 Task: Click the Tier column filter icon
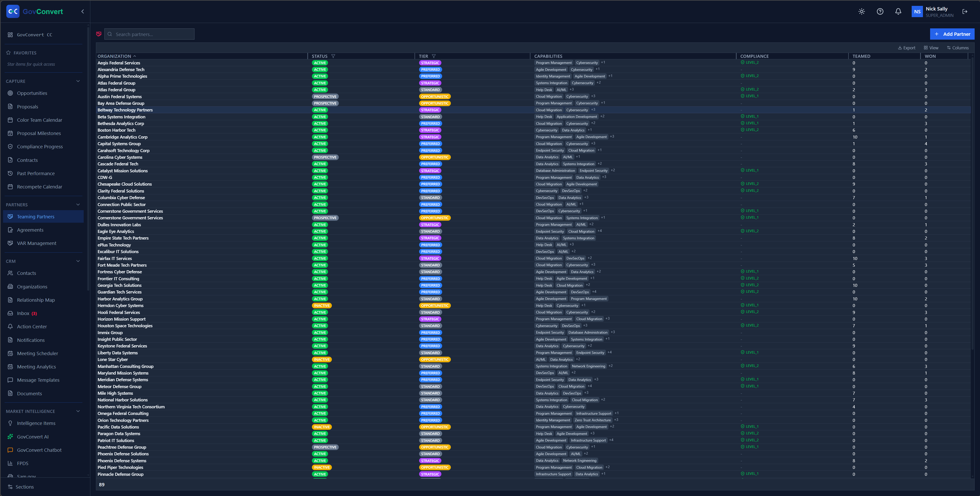coord(434,56)
